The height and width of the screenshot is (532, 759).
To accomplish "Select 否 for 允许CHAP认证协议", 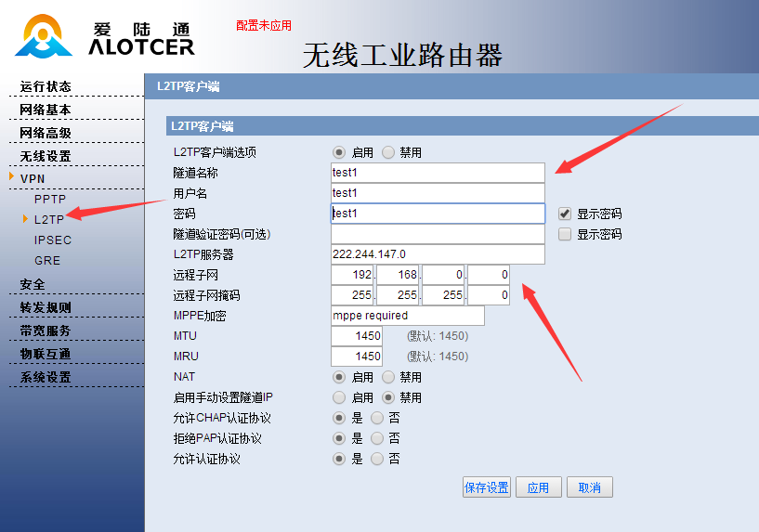I will 377,418.
